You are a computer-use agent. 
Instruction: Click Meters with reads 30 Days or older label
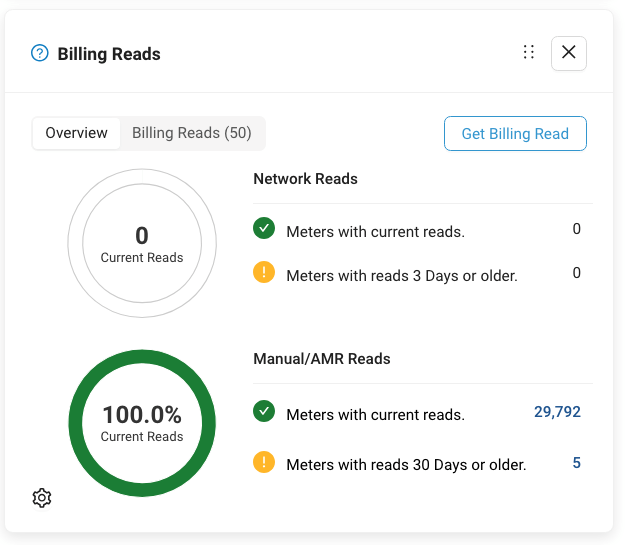406,464
